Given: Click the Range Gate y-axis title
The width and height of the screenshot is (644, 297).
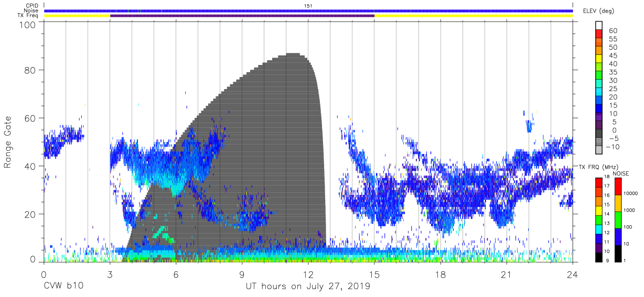Looking at the screenshot, I should click(8, 142).
